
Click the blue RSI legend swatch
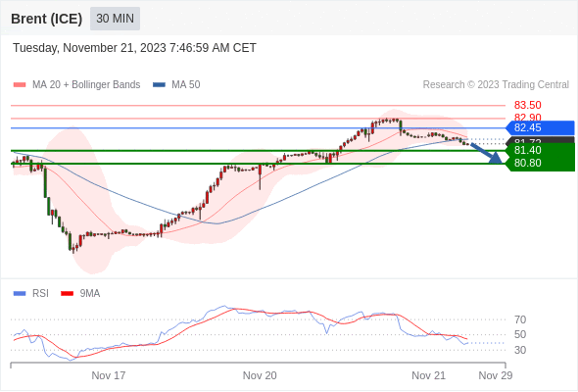(x=20, y=294)
